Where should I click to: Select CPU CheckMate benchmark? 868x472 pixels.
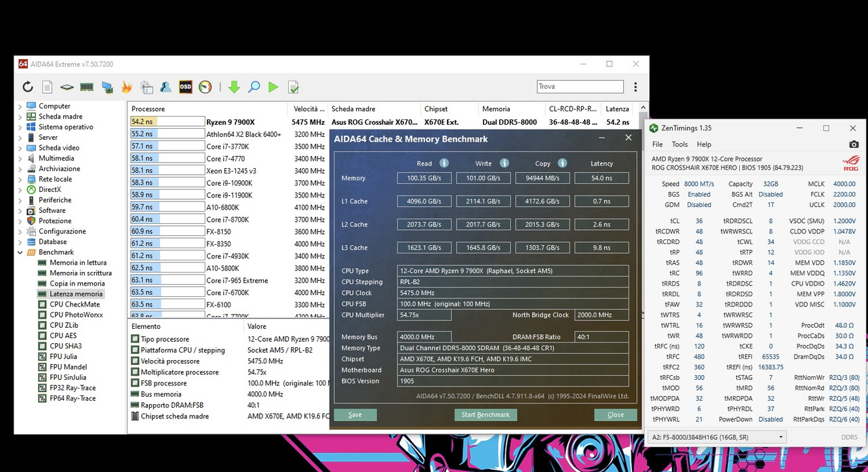tap(75, 304)
